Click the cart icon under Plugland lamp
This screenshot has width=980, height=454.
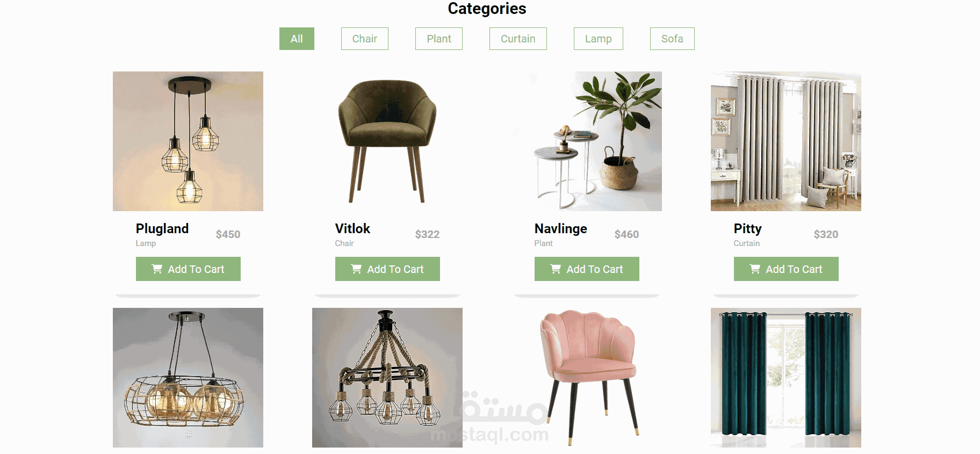pos(157,269)
